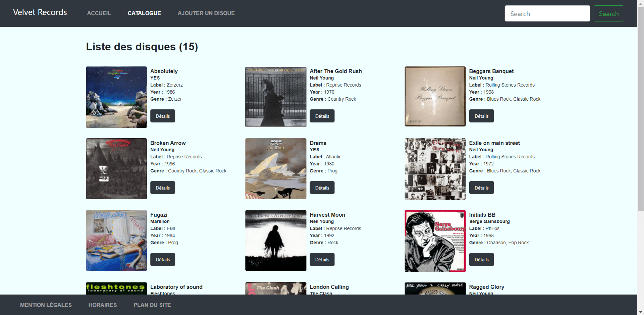
Task: Click 'Year : 1992' text
Action: click(322, 235)
